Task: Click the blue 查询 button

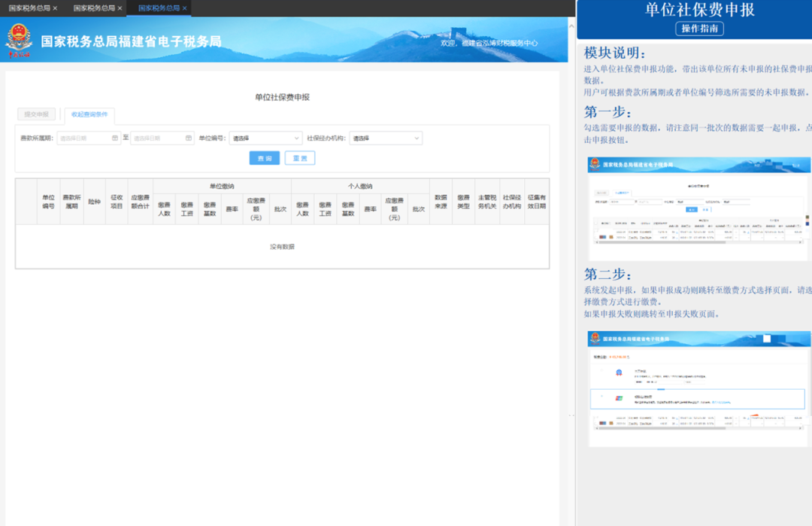Action: (x=265, y=158)
